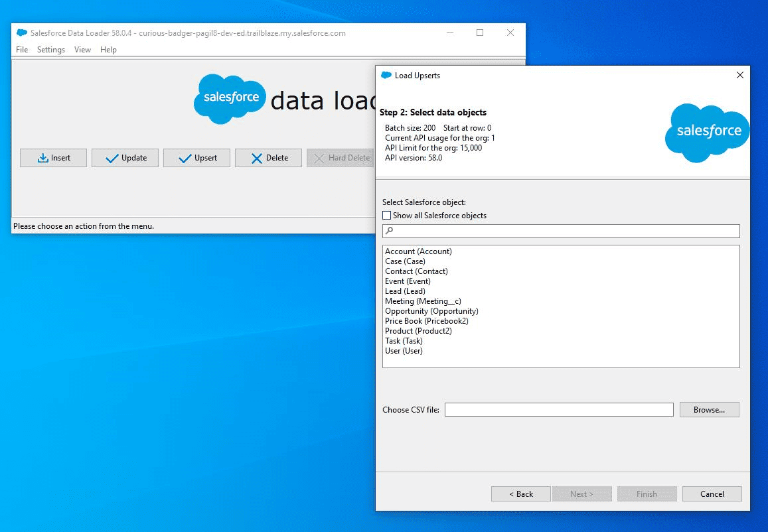This screenshot has height=532, width=768.
Task: Select Meeting (Meeting__c) in the object list
Action: [x=423, y=300]
